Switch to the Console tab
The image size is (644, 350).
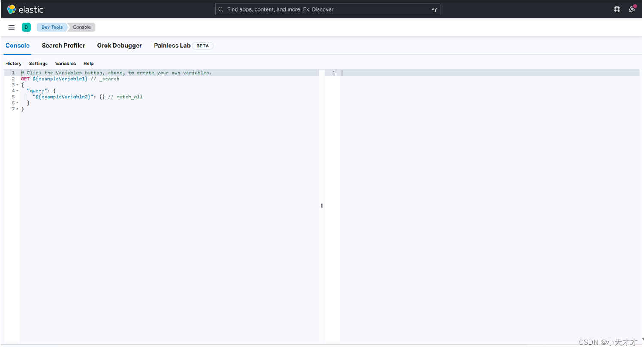point(18,46)
